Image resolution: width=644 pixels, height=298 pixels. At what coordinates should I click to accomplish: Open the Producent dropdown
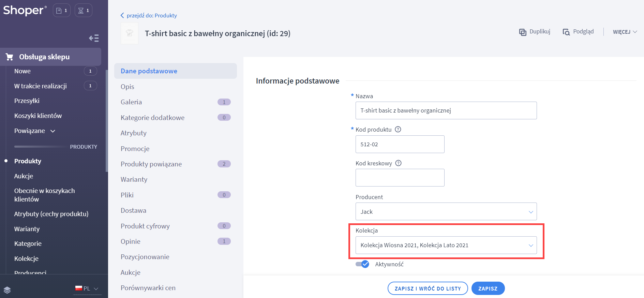pyautogui.click(x=446, y=212)
